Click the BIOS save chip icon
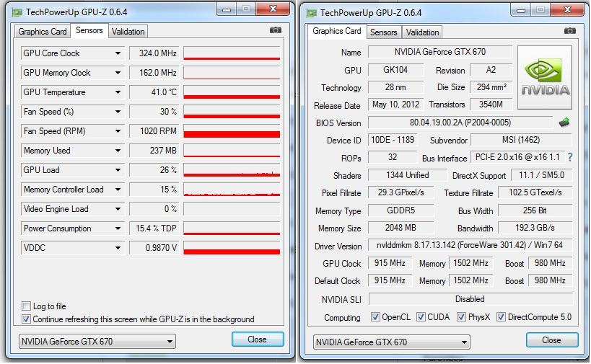The image size is (591, 364). tap(564, 122)
